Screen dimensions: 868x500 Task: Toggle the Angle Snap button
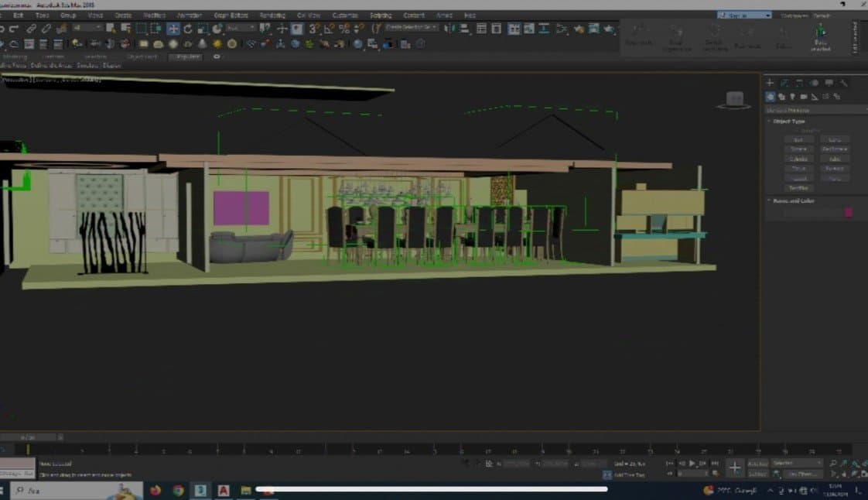point(330,29)
